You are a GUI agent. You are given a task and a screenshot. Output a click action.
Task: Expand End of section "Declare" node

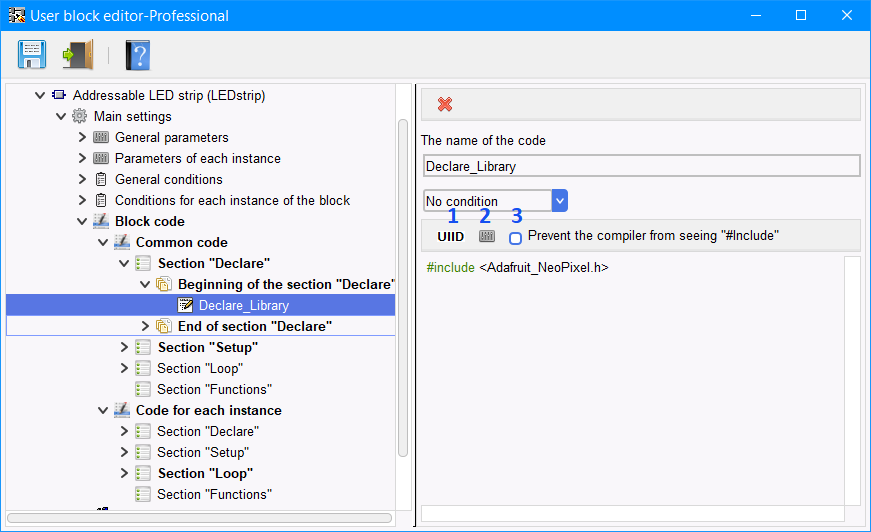pos(145,326)
